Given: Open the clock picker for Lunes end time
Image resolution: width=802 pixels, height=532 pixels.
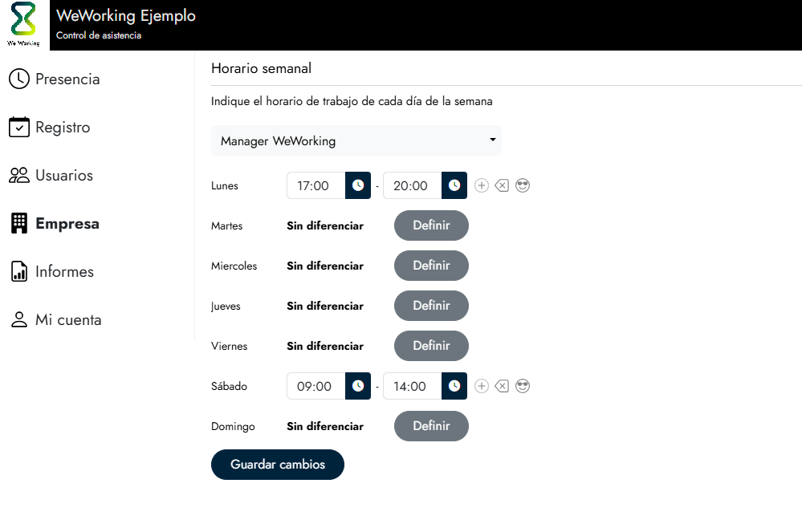Looking at the screenshot, I should (454, 185).
